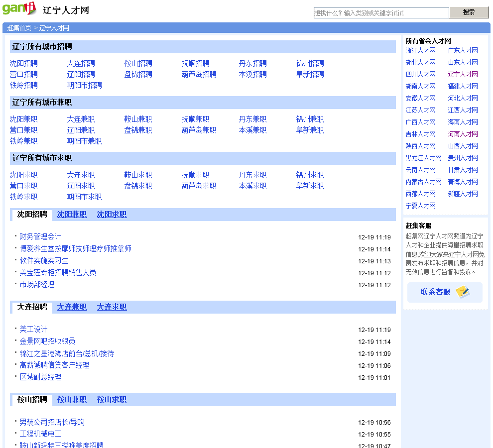
Task: Switch to the 沈阳求职 tab
Action: 112,215
